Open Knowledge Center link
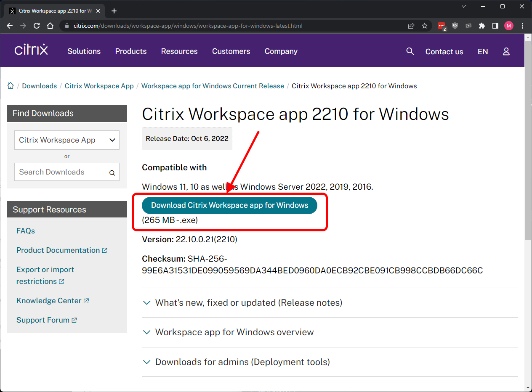The width and height of the screenshot is (532, 392). click(53, 301)
